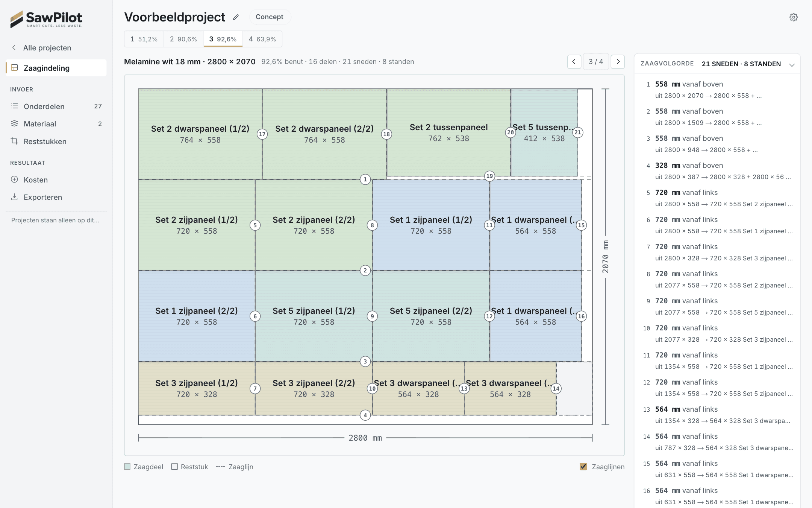Click the Materiaal layers icon
This screenshot has height=508, width=812.
pyautogui.click(x=14, y=123)
